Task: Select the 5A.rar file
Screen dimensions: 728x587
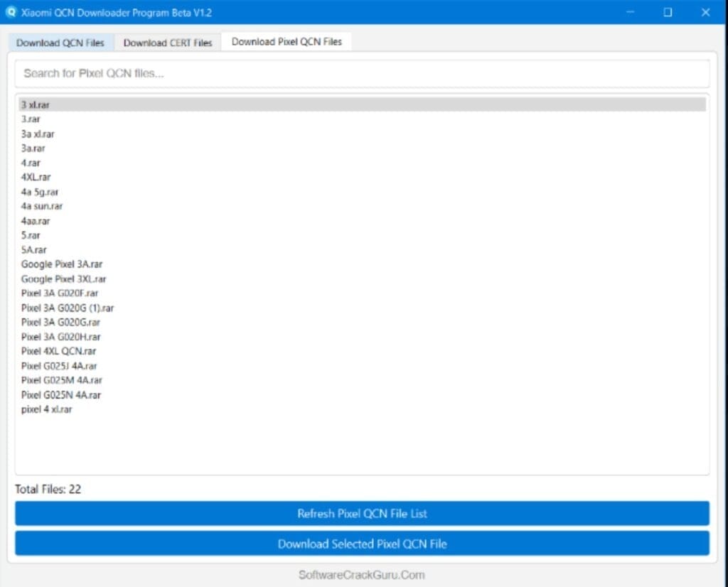Action: [33, 249]
